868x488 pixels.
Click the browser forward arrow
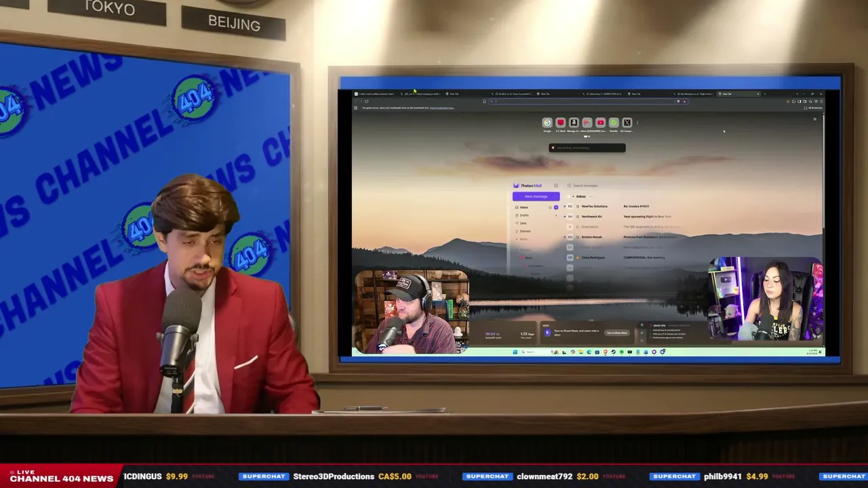[360, 102]
